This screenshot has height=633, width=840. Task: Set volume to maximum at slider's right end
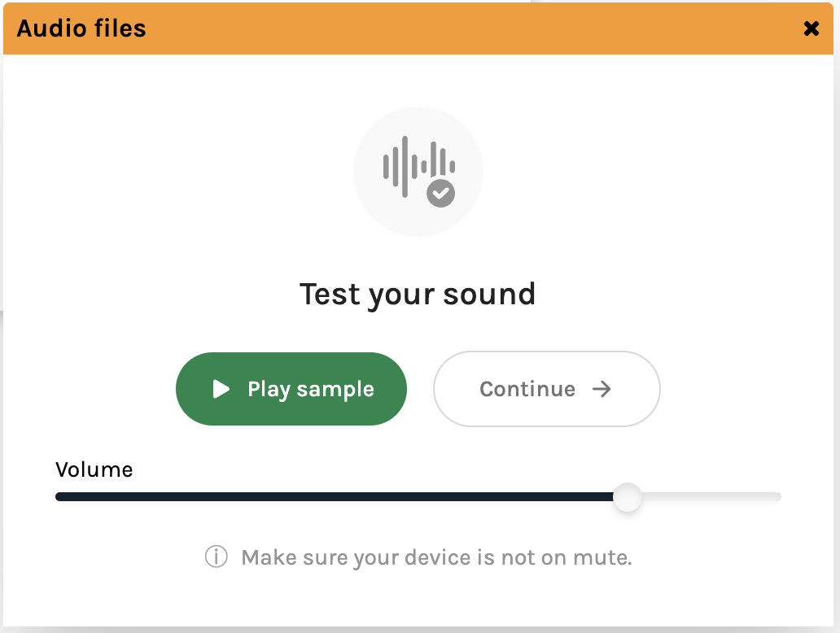(779, 497)
